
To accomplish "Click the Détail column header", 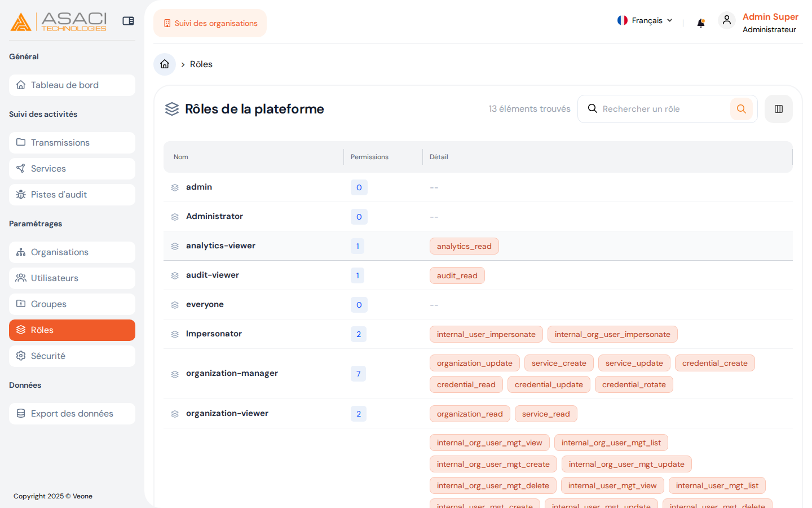I will (439, 157).
